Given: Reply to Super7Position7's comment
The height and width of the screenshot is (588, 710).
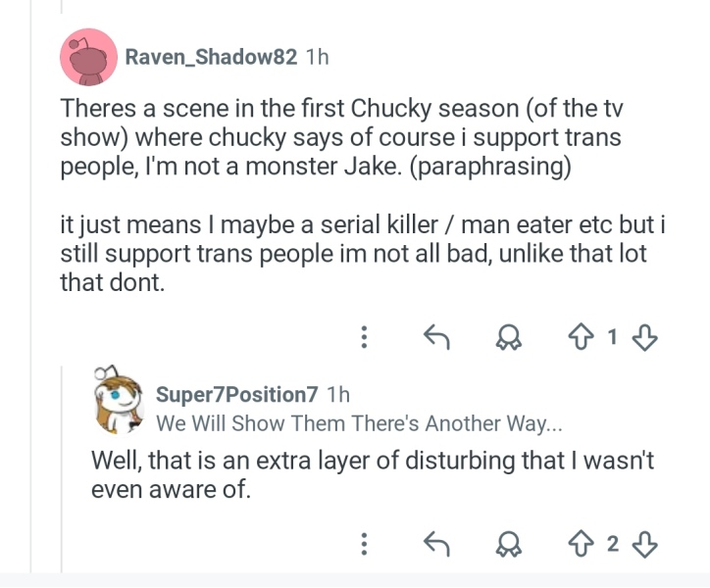Looking at the screenshot, I should click(x=436, y=544).
